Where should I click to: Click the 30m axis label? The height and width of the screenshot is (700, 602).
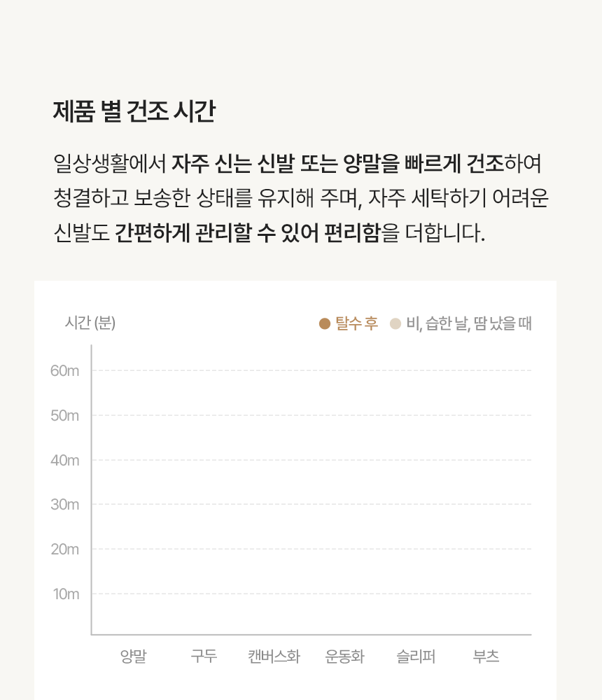click(x=65, y=505)
